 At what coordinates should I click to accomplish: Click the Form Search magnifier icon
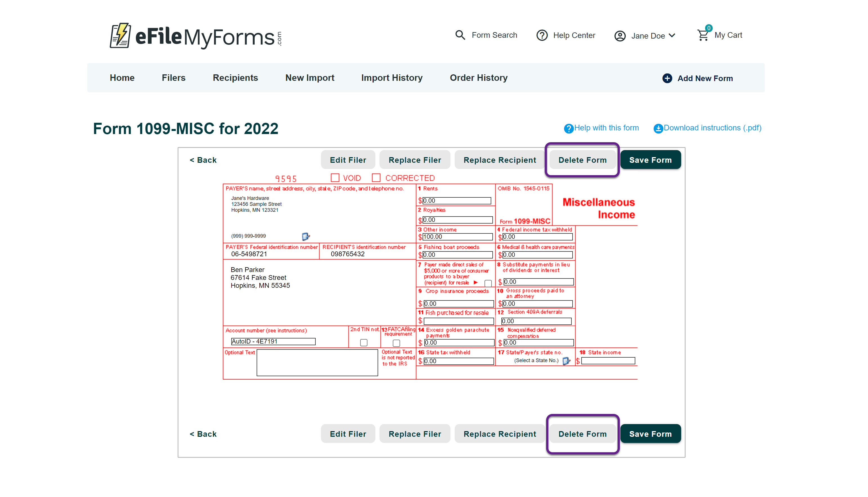[x=460, y=35]
